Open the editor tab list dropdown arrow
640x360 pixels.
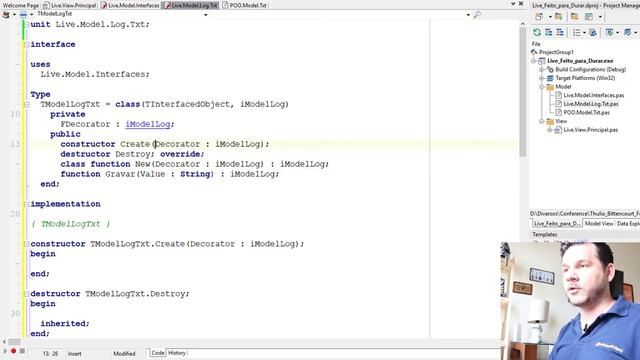(x=513, y=4)
